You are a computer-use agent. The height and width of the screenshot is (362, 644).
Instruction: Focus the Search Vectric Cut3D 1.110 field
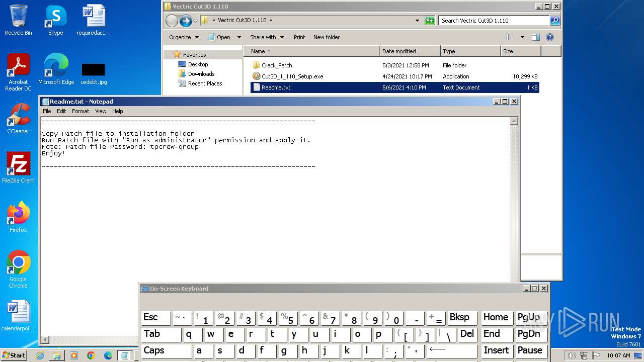[x=494, y=21]
